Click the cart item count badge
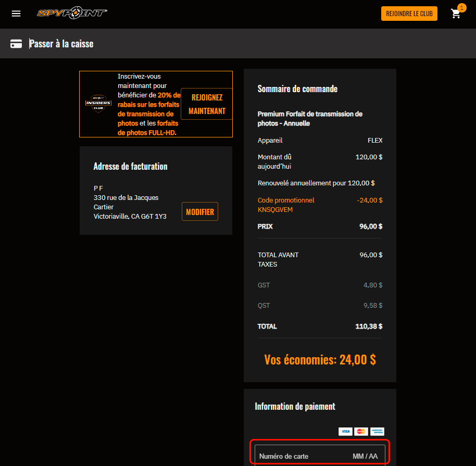 [462, 8]
